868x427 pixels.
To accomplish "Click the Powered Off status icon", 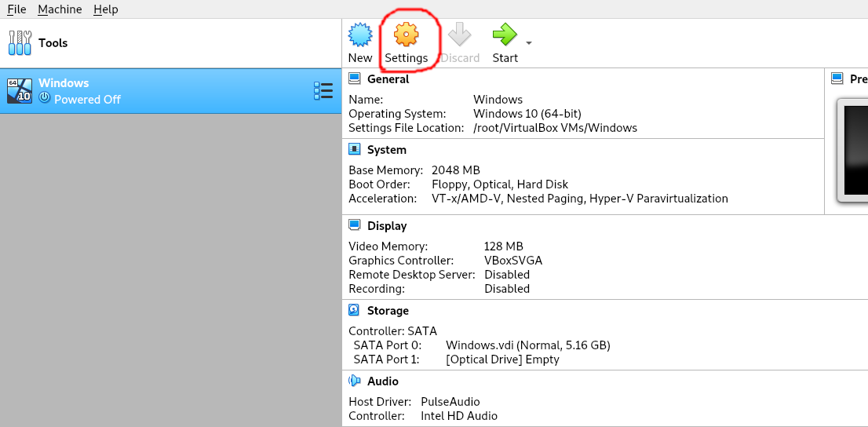I will pos(45,98).
